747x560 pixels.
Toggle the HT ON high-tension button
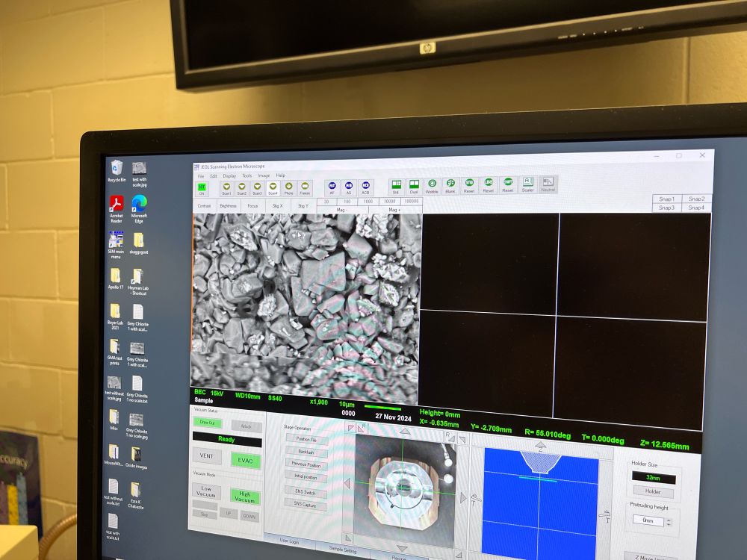click(202, 189)
